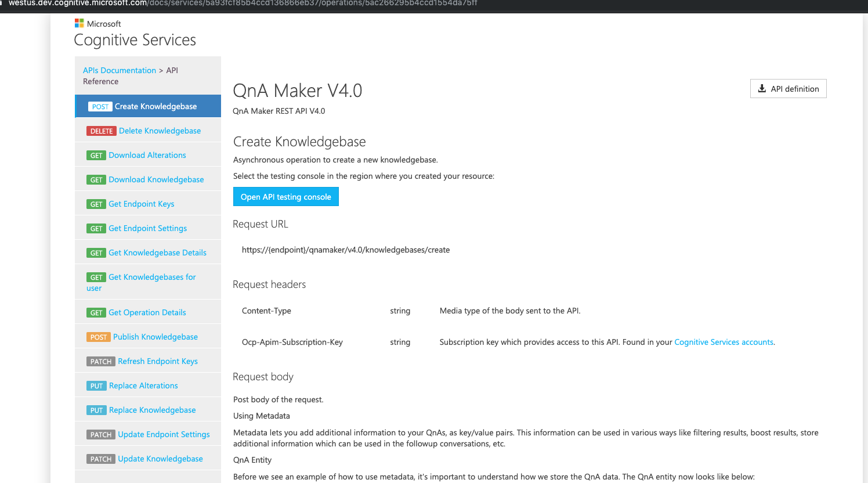Click the Request headers section heading
Viewport: 868px width, 483px height.
(x=269, y=284)
